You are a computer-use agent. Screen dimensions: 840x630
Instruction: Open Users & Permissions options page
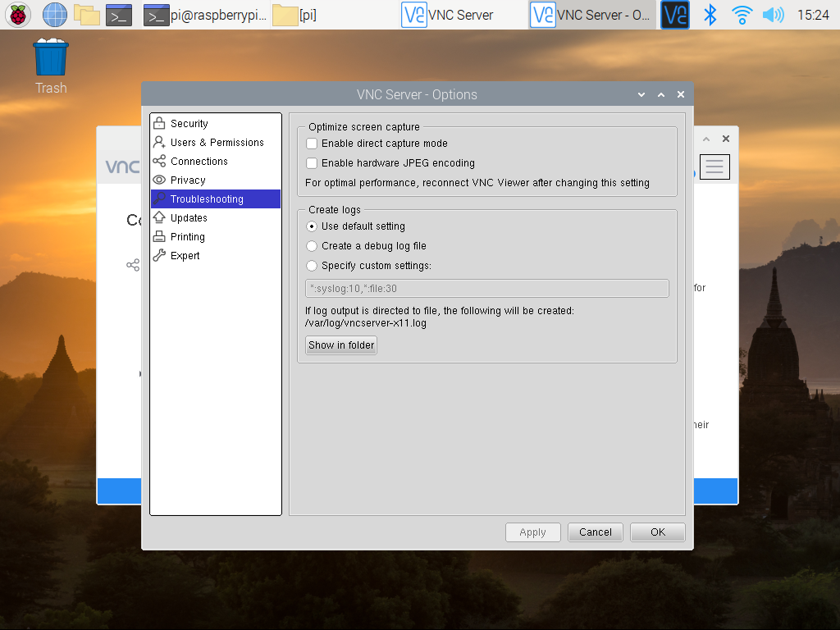(216, 143)
